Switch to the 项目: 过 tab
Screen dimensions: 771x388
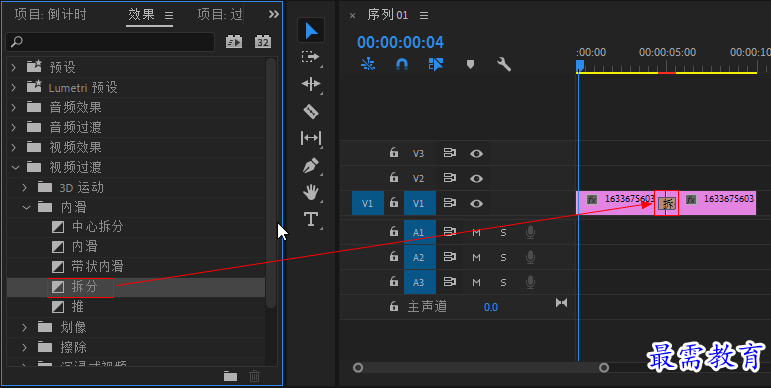220,15
